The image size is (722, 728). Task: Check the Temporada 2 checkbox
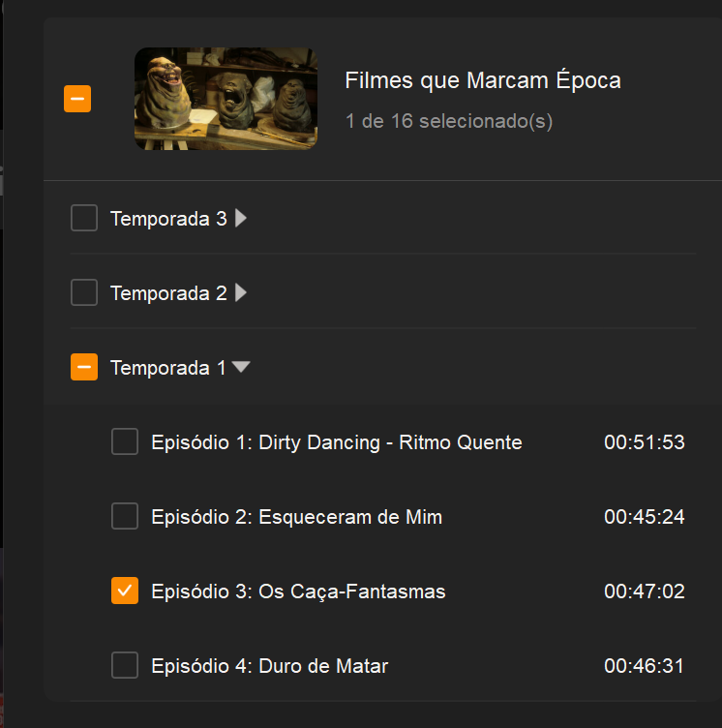pyautogui.click(x=84, y=292)
